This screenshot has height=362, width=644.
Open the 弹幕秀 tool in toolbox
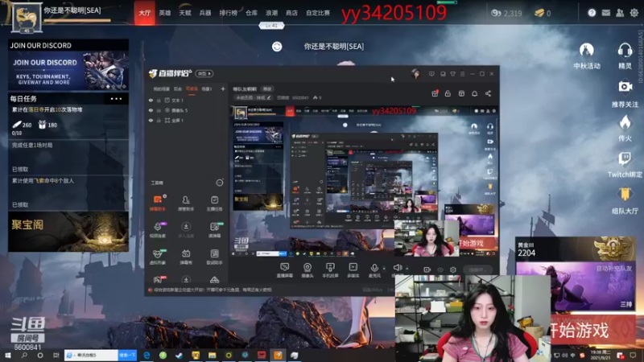[186, 257]
